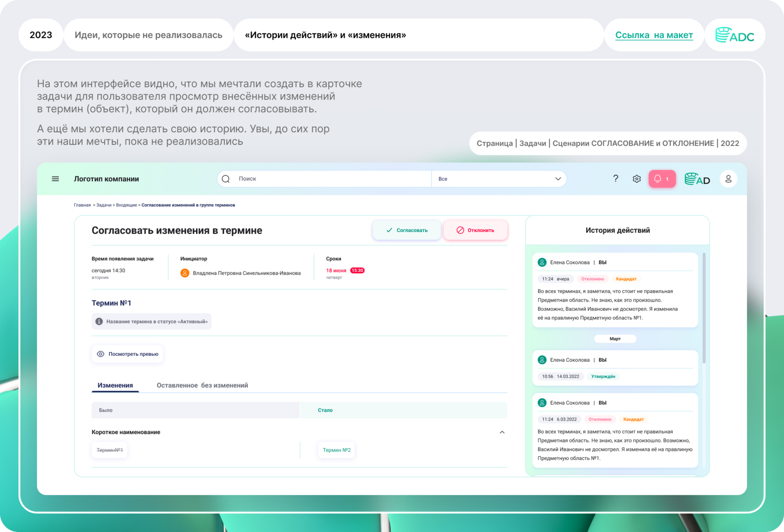Open settings gear icon
784x532 pixels.
coord(637,179)
